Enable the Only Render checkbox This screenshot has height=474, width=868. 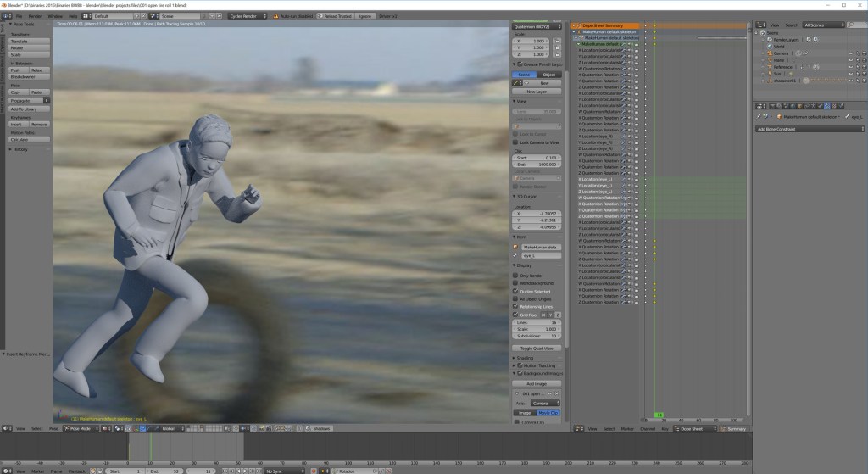(x=515, y=276)
